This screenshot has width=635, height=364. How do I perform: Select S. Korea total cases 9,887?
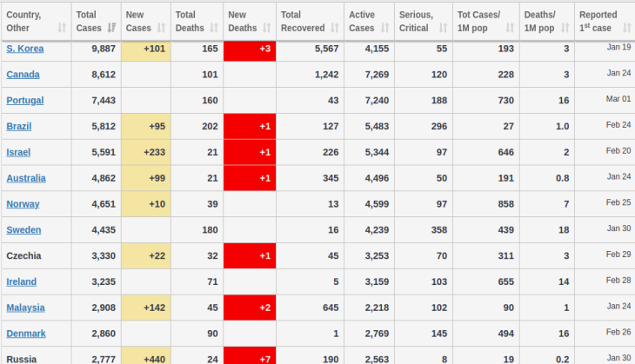click(x=104, y=49)
